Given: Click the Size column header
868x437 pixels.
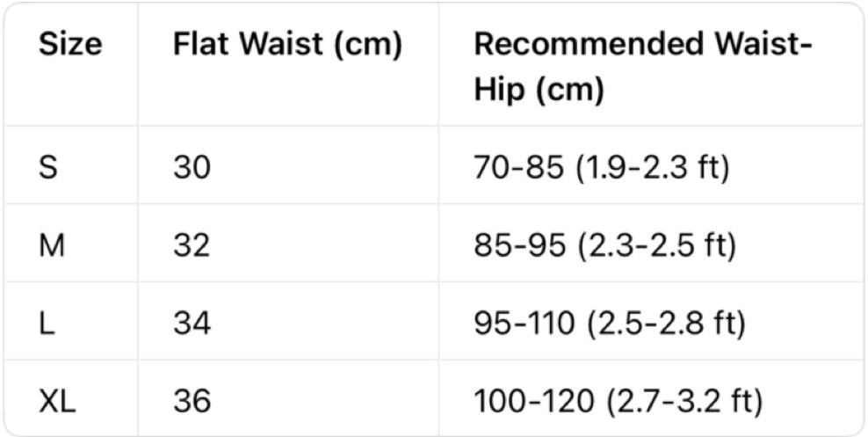Looking at the screenshot, I should tap(70, 45).
